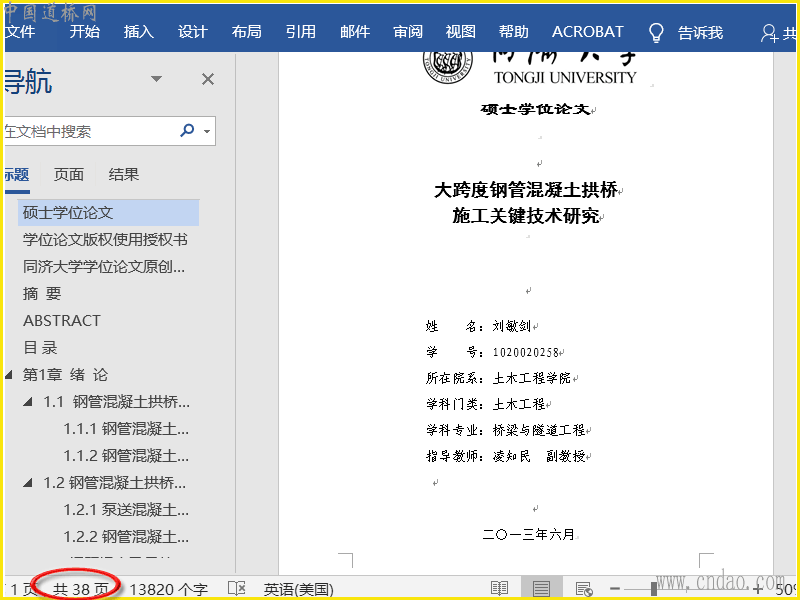Click the proofing spell-check book icon
800x600 pixels.
(237, 589)
